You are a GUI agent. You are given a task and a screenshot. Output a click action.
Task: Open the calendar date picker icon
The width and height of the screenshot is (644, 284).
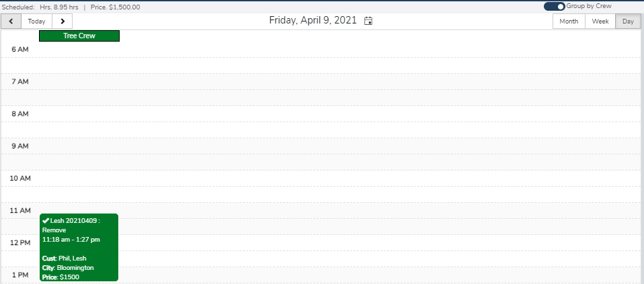368,21
